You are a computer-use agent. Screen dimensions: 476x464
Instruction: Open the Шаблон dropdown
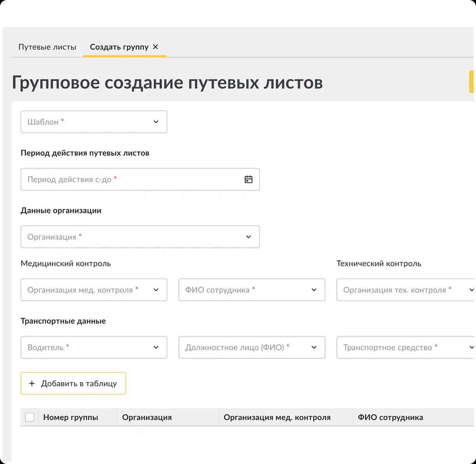tap(94, 122)
